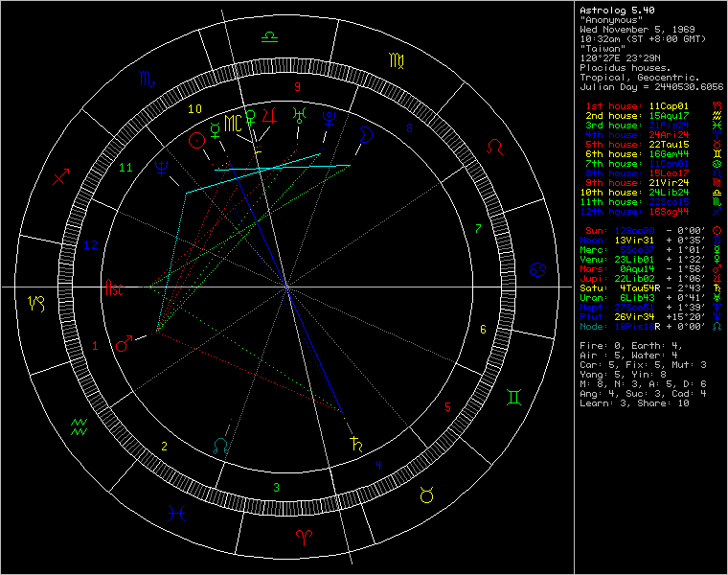The image size is (728, 575).
Task: Select the Capricorn glyph on the zodiac ring
Action: point(36,304)
